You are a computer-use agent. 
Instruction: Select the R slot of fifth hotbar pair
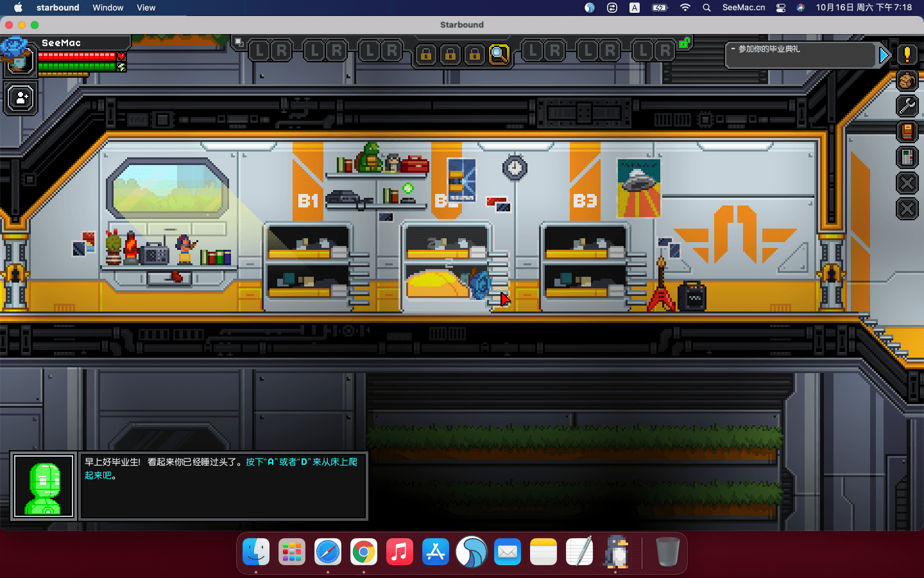610,51
